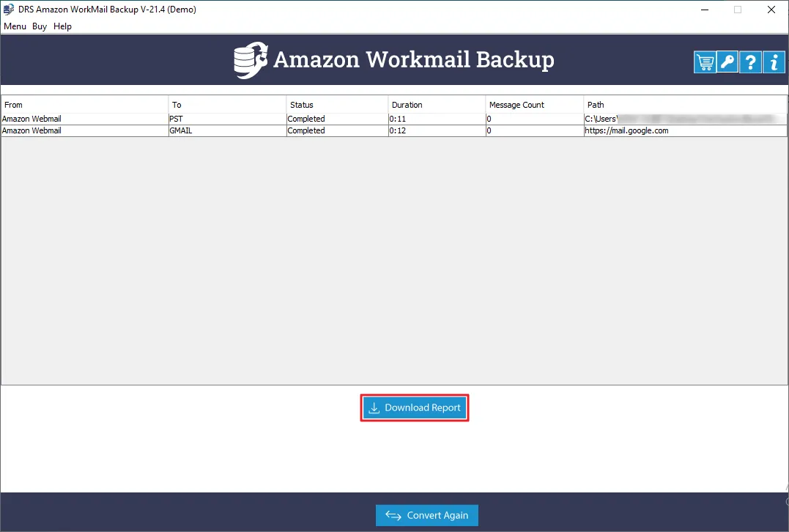Select the GMAIL backup row

point(394,130)
